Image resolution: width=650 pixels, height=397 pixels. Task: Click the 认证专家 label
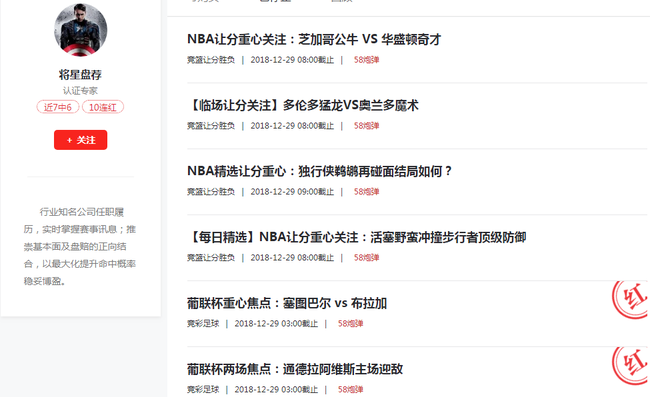pyautogui.click(x=80, y=91)
